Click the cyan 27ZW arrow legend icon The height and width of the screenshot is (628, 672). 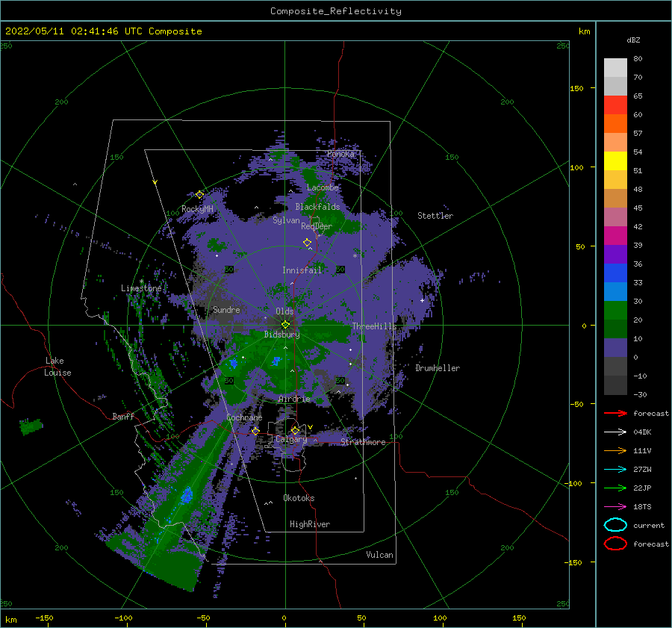pyautogui.click(x=615, y=470)
